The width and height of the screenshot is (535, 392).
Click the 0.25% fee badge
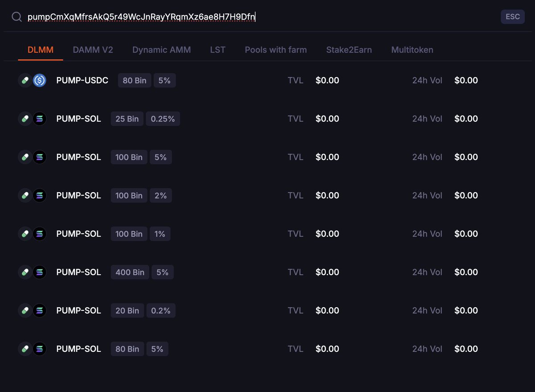click(163, 119)
